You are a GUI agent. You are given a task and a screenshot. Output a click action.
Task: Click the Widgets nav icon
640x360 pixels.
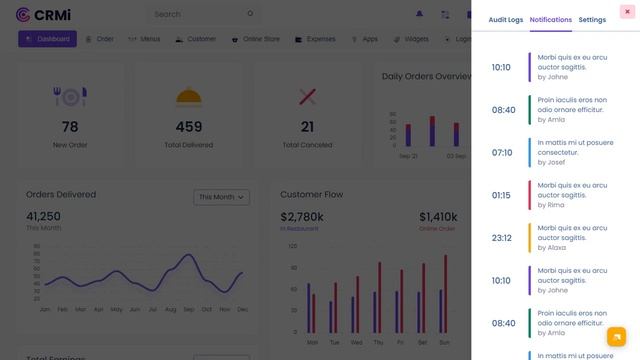396,39
